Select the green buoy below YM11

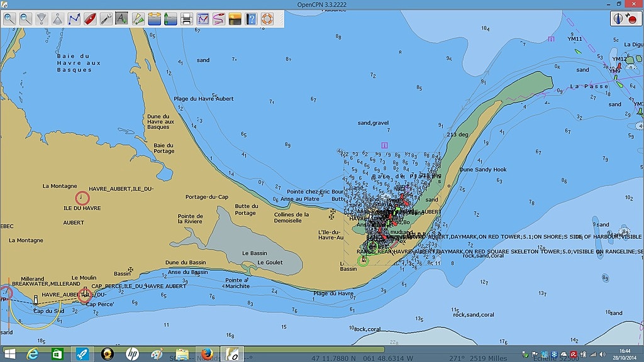pyautogui.click(x=579, y=52)
